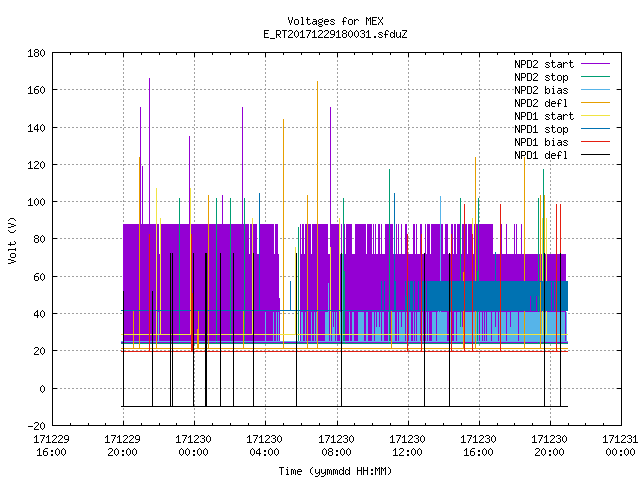Click the Volt (V) y-axis label
640x480 pixels.
(x=12, y=240)
